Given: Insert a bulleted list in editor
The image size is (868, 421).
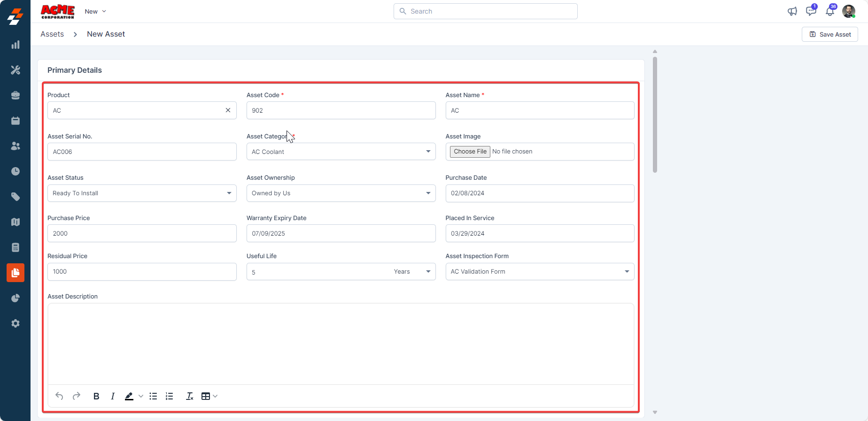Looking at the screenshot, I should (153, 396).
